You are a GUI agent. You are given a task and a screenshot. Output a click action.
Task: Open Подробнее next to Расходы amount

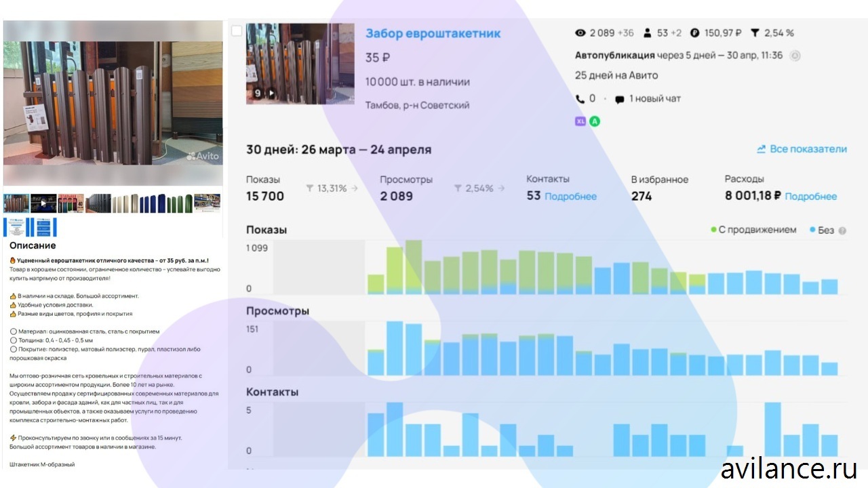810,197
